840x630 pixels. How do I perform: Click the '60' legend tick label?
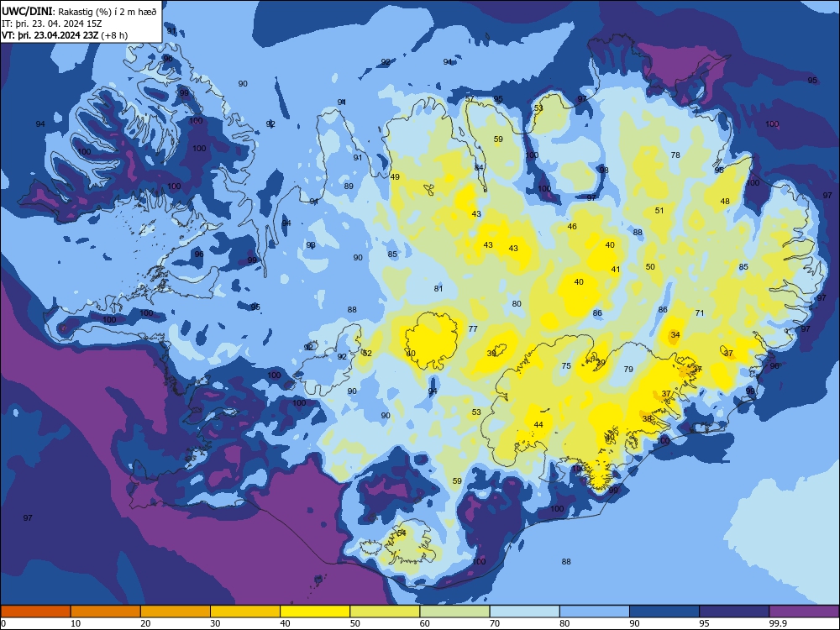(x=425, y=623)
